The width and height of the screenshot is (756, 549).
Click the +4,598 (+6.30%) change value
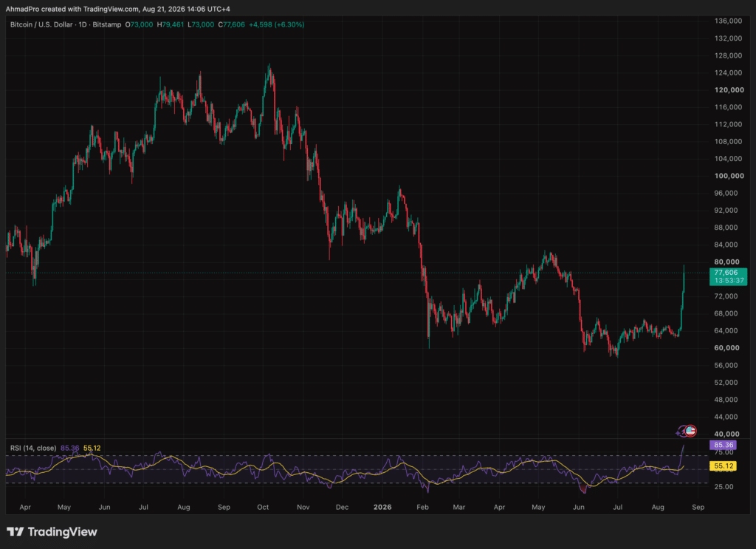(277, 24)
